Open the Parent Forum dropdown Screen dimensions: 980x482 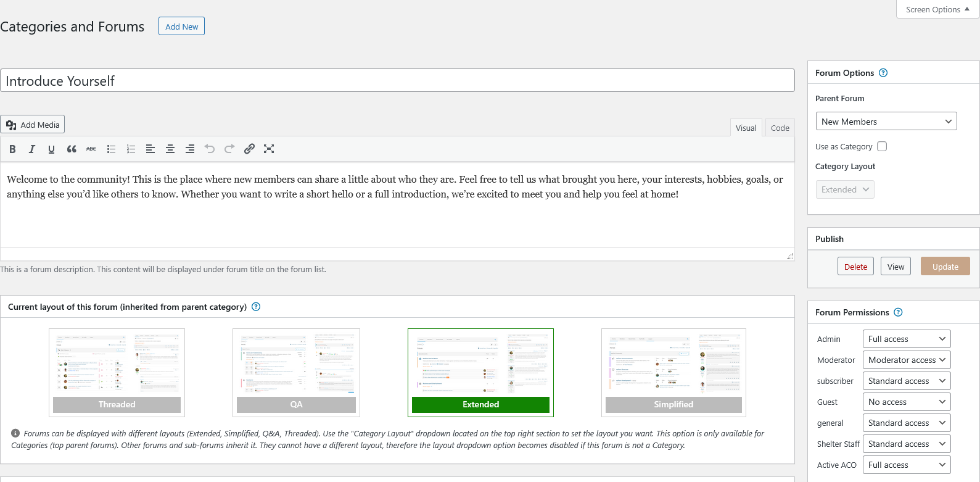pos(886,122)
